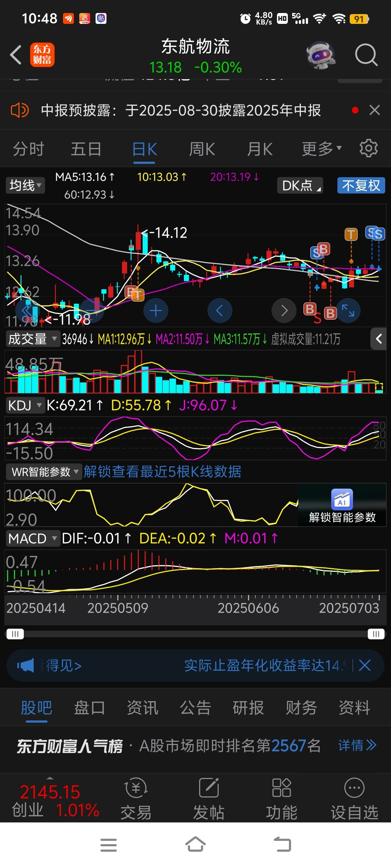Tap the orange speaker announcement icon

pos(20,110)
